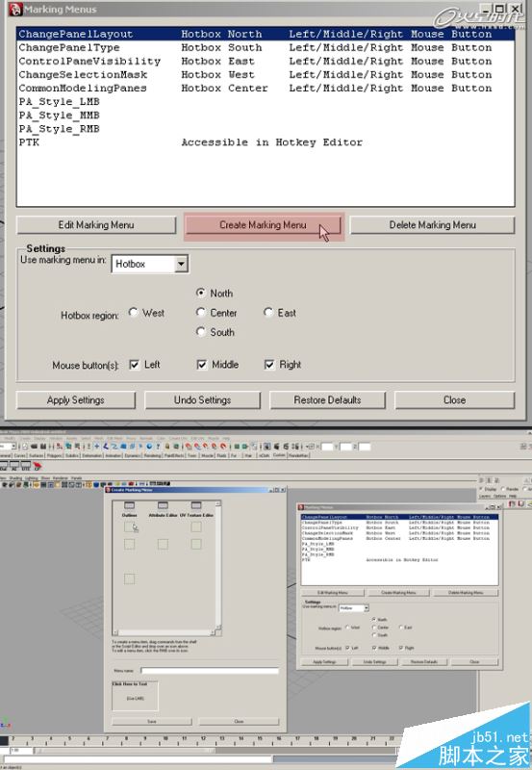Screen dimensions: 532x770
Task: Click Maya time slider track
Action: tap(201, 739)
